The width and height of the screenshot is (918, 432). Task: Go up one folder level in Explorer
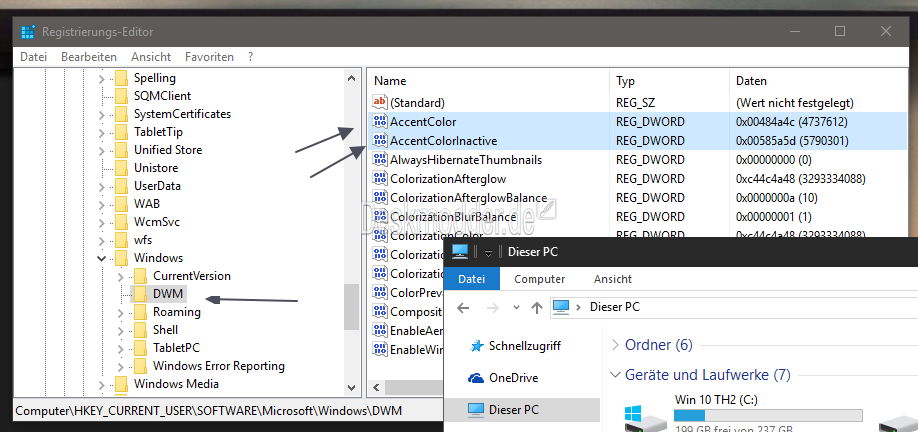pyautogui.click(x=537, y=307)
